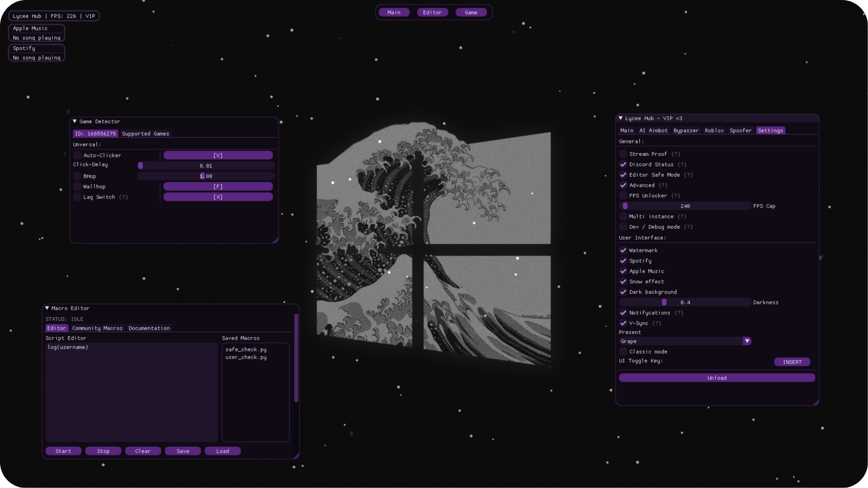This screenshot has height=488, width=868.
Task: Enable FPS Unlocker
Action: pyautogui.click(x=623, y=195)
